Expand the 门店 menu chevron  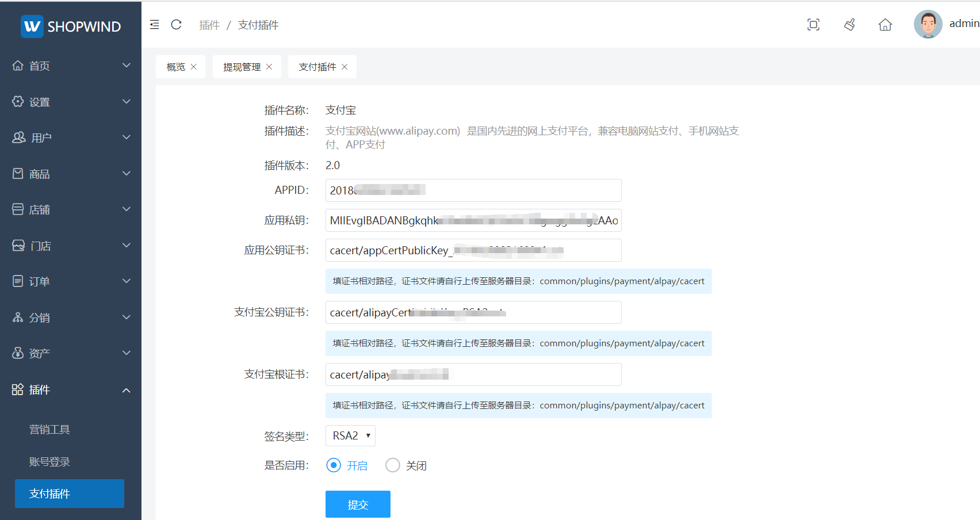(x=127, y=246)
